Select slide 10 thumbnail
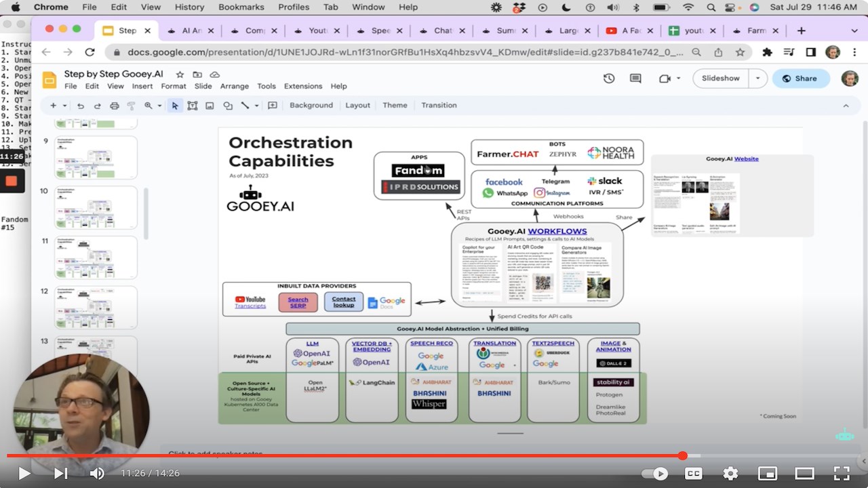The image size is (868, 488). coord(96,207)
